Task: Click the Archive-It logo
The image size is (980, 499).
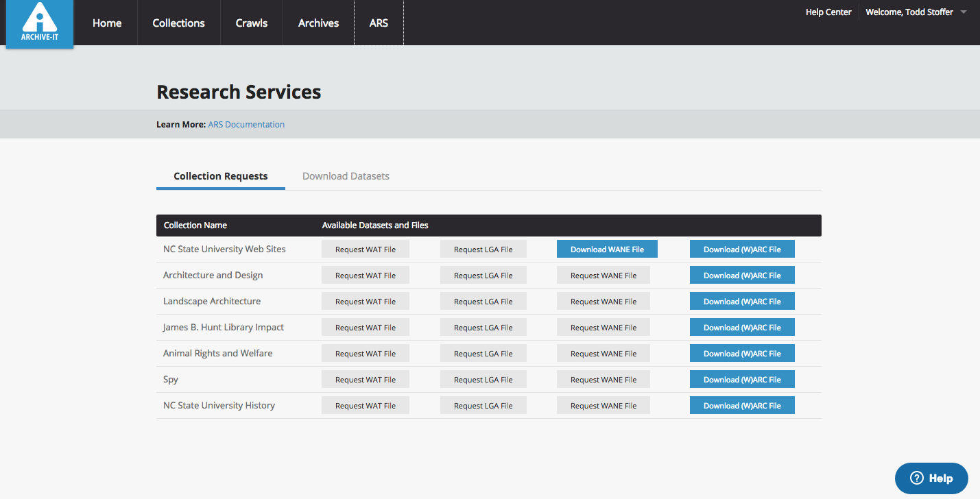Action: coord(40,23)
